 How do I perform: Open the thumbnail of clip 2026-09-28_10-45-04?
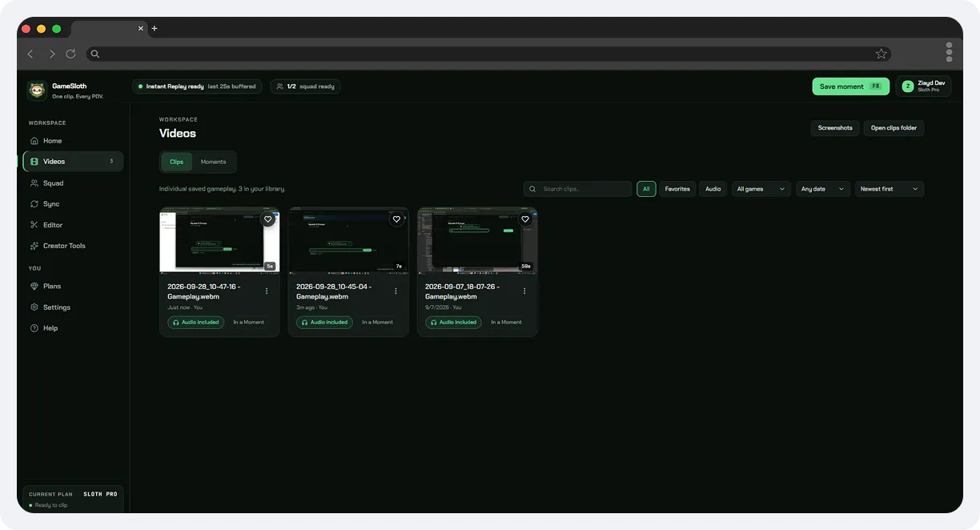348,240
